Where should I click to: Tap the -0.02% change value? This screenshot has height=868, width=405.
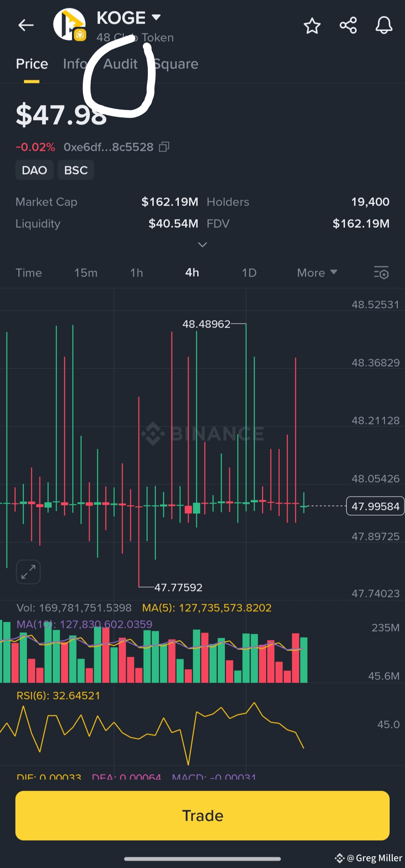click(35, 147)
